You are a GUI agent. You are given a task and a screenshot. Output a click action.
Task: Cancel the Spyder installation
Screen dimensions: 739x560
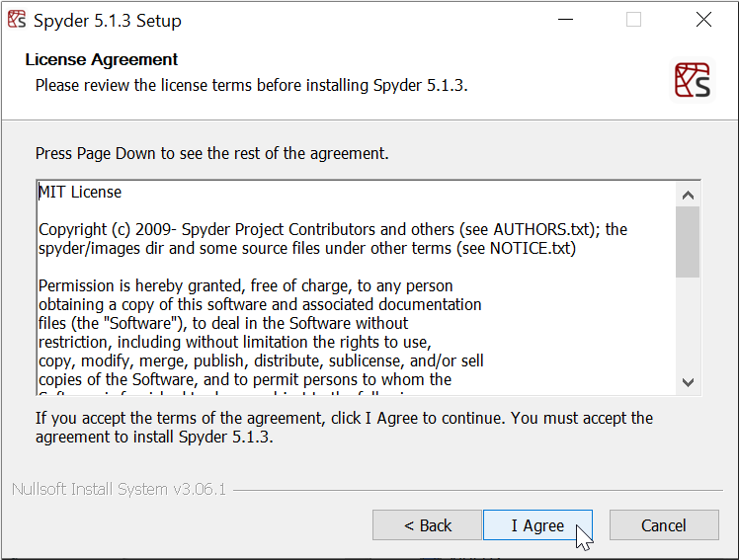(663, 525)
